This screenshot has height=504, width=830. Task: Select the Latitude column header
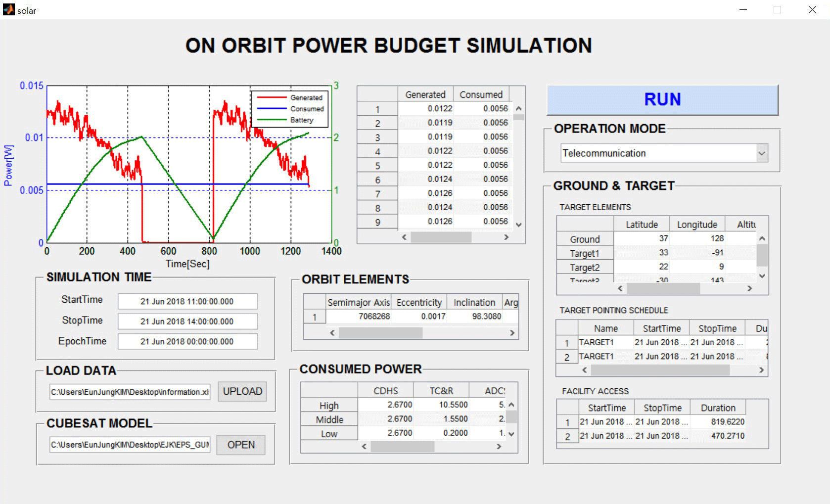(x=642, y=224)
